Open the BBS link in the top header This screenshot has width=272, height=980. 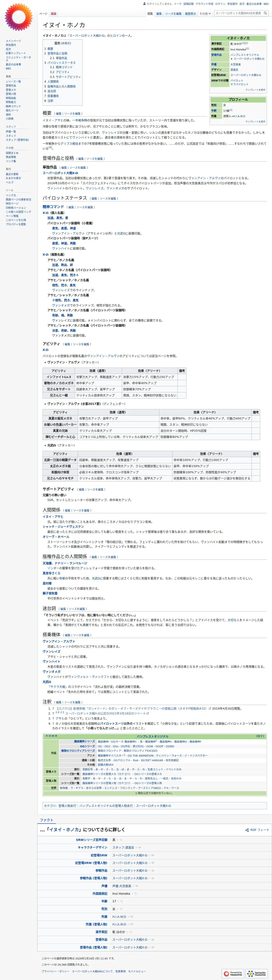pos(266,4)
